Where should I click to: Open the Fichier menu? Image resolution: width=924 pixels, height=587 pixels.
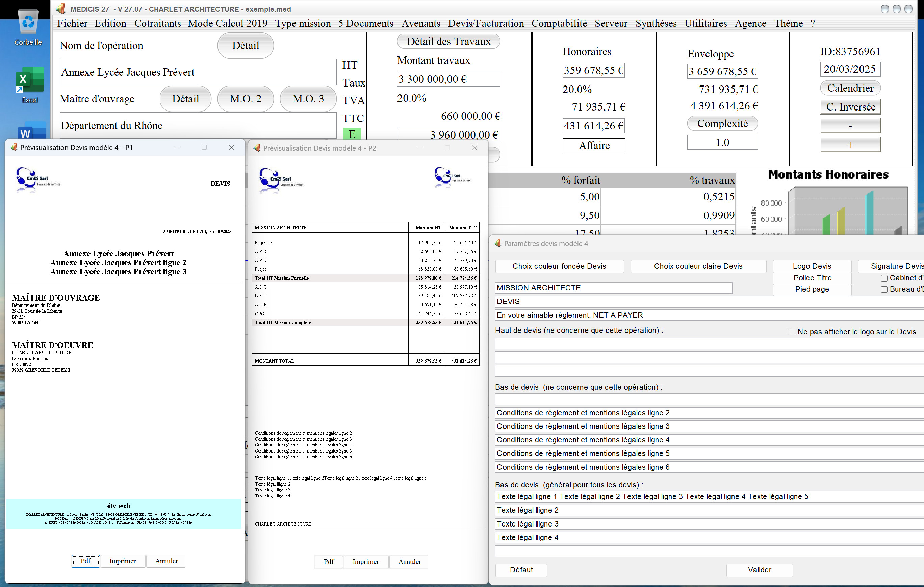(72, 23)
